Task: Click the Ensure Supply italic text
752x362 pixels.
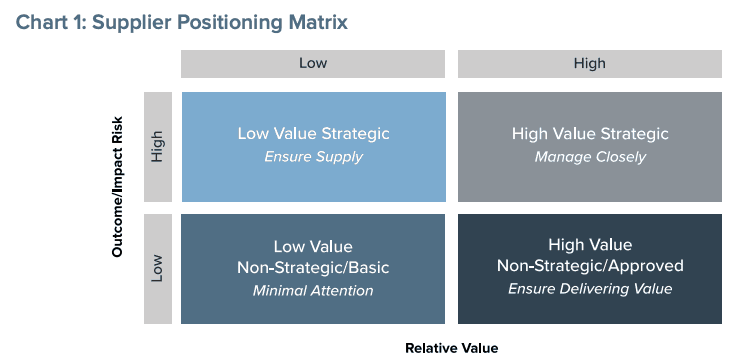Action: (314, 157)
